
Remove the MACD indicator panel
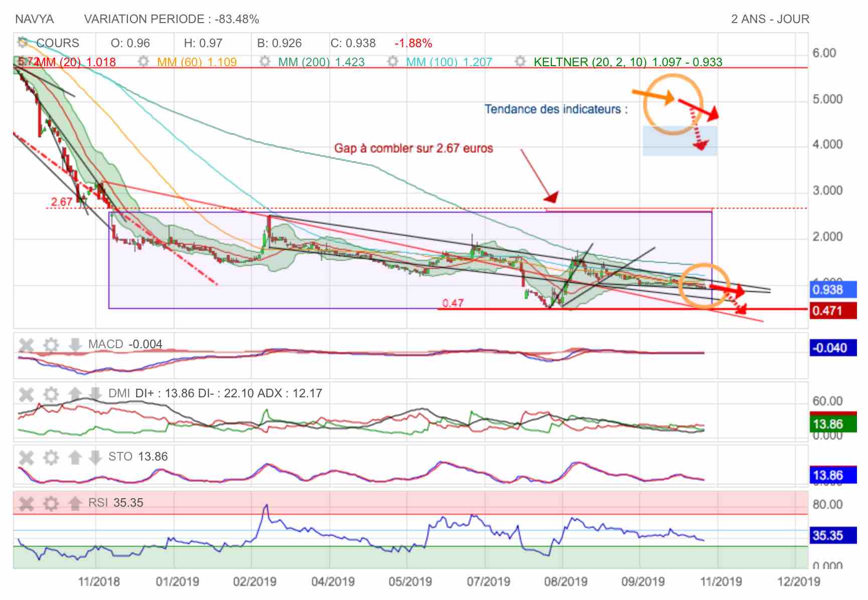(x=26, y=345)
